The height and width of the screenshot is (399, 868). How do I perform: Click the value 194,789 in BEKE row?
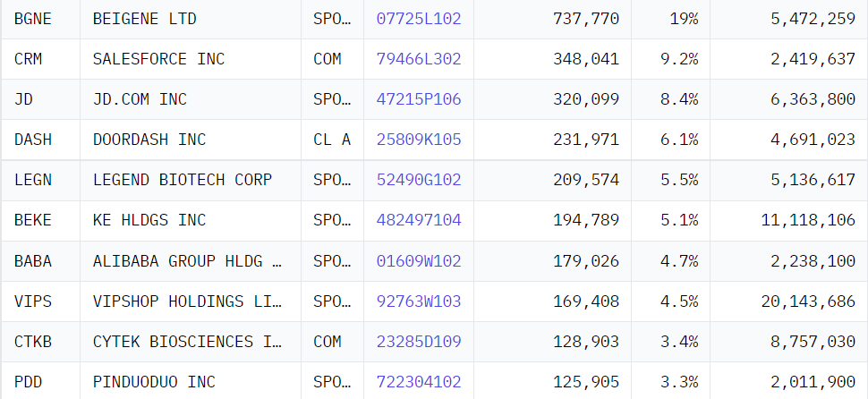(586, 220)
